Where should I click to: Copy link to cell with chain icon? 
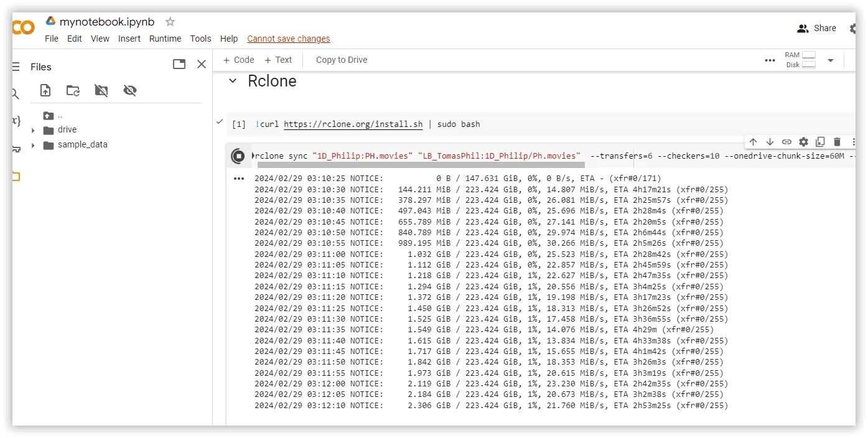[786, 142]
